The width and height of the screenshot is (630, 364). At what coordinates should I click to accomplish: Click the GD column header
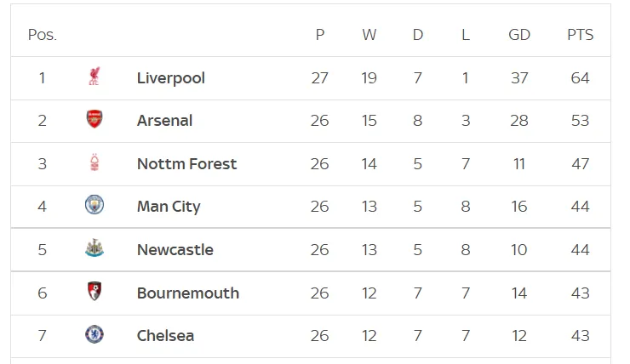(x=519, y=35)
